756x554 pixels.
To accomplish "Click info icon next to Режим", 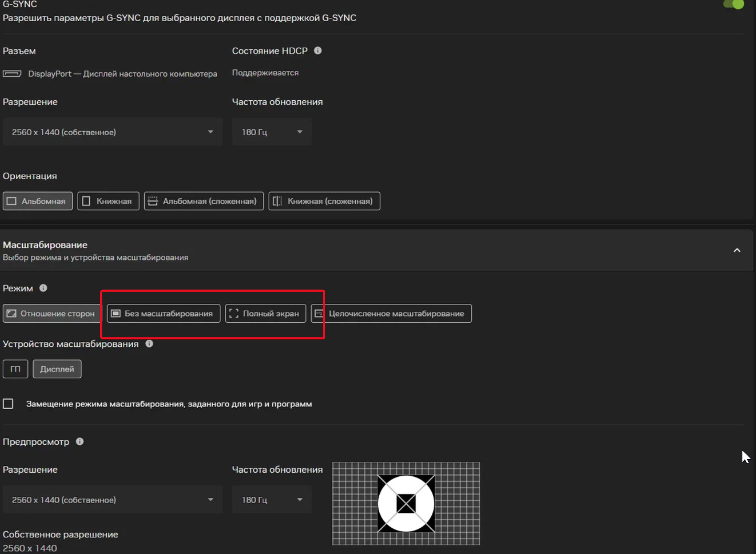I will click(44, 288).
